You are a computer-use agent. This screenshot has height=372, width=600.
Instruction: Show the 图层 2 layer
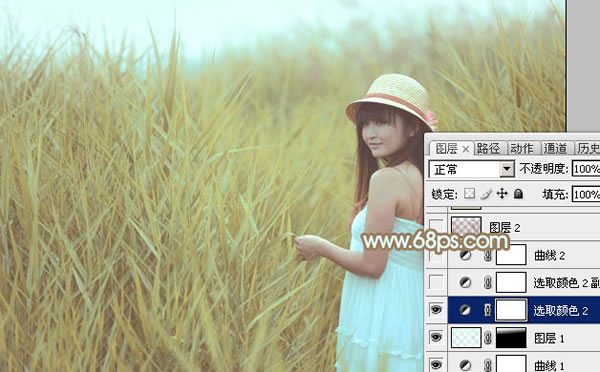[436, 227]
